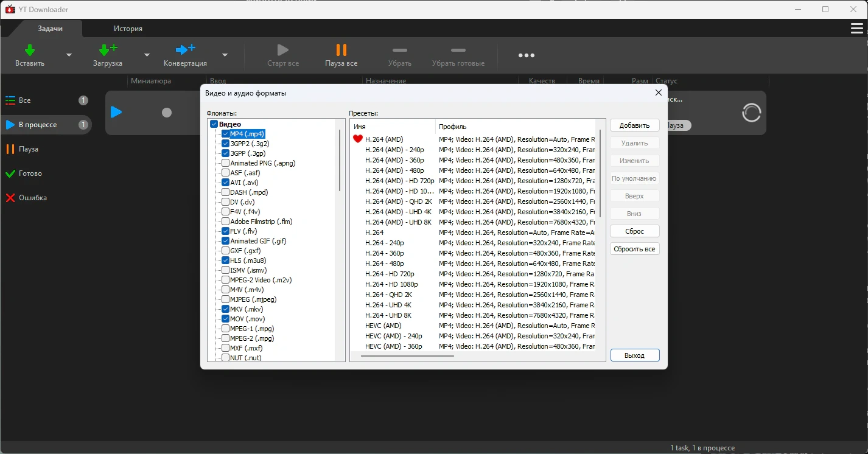This screenshot has width=868, height=454.
Task: Select the Готово sidebar filter
Action: (x=46, y=173)
